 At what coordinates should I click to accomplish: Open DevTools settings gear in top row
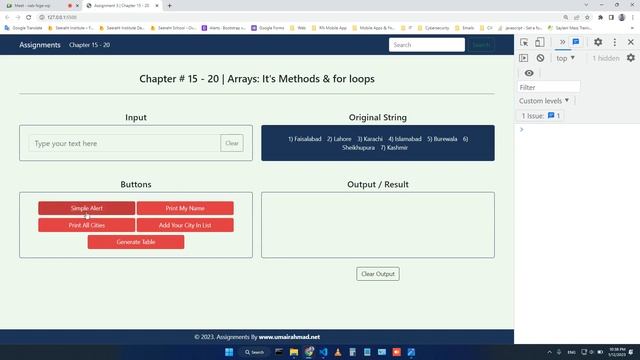point(598,42)
